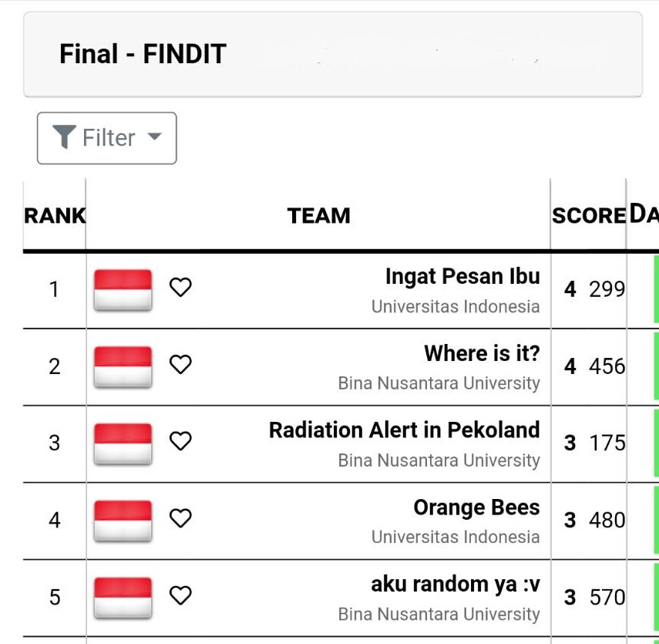Click green progress bar in rank 1 row
Viewport: 659px width, 644px height.
pyautogui.click(x=656, y=289)
